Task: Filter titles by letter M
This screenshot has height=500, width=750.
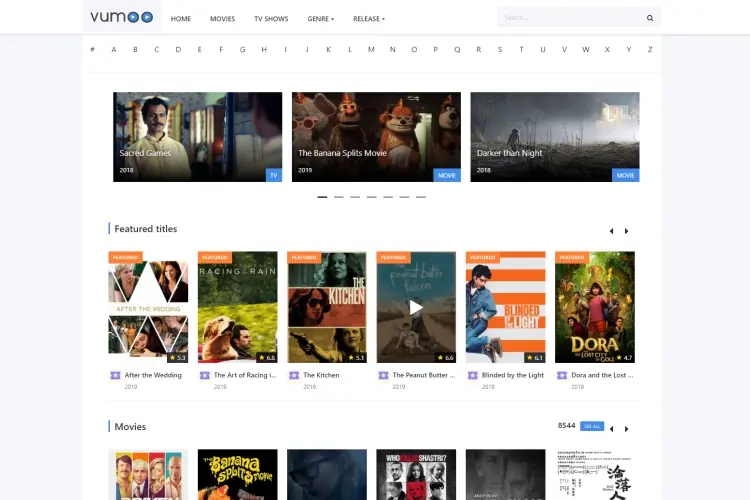Action: 371,49
